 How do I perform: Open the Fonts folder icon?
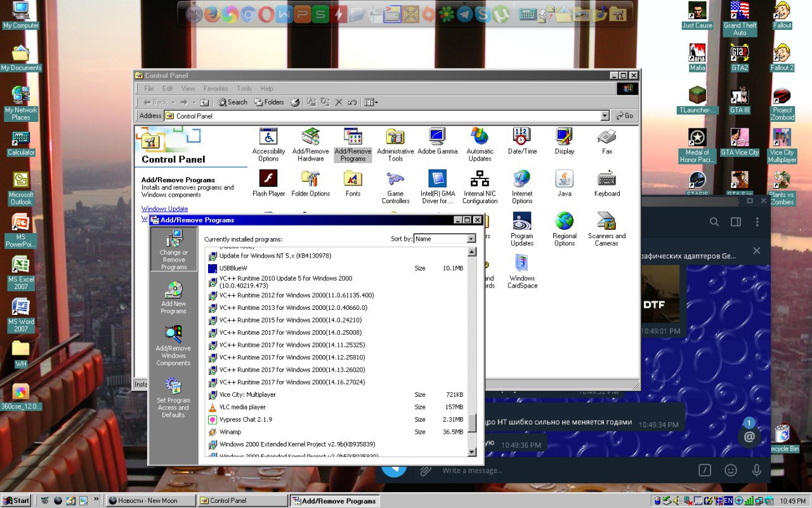pos(353,183)
